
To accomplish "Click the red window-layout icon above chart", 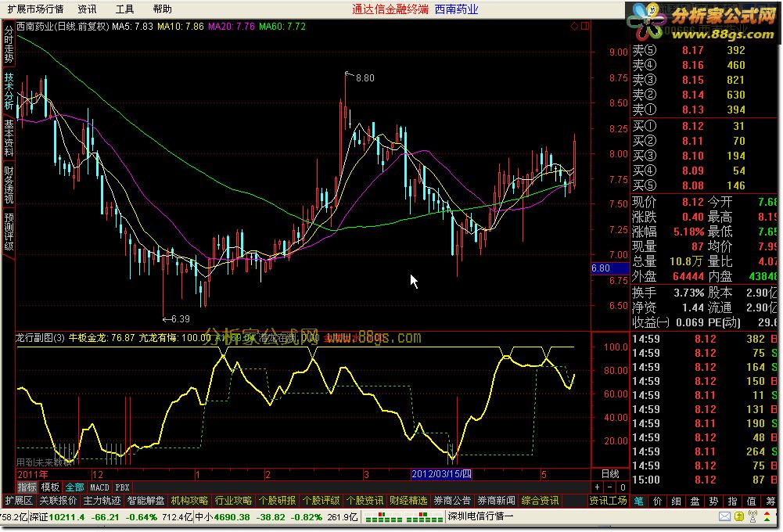I will [x=585, y=26].
